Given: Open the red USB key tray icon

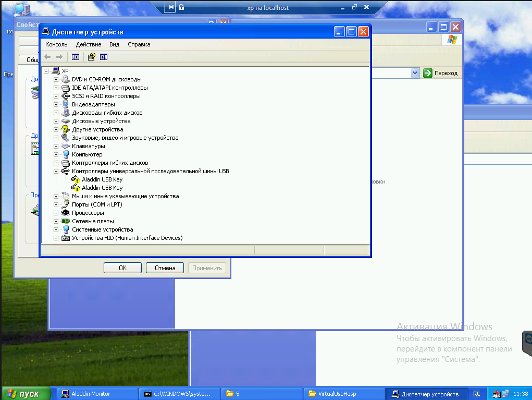Looking at the screenshot, I should pos(497,394).
